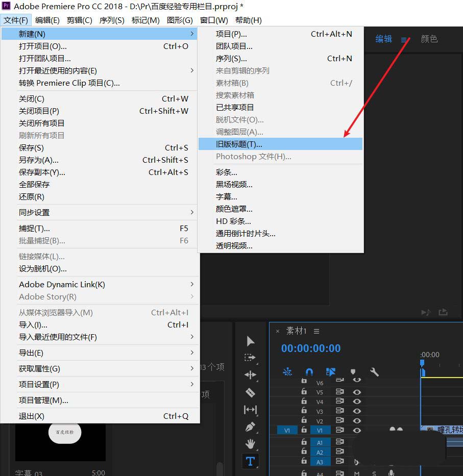
Task: Click the 编辑 workspace label
Action: [383, 39]
